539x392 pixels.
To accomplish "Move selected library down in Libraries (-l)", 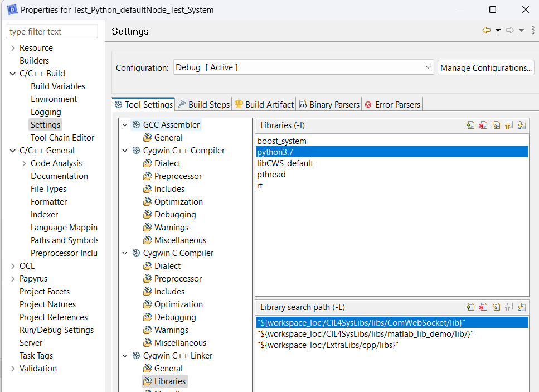I will [x=522, y=125].
